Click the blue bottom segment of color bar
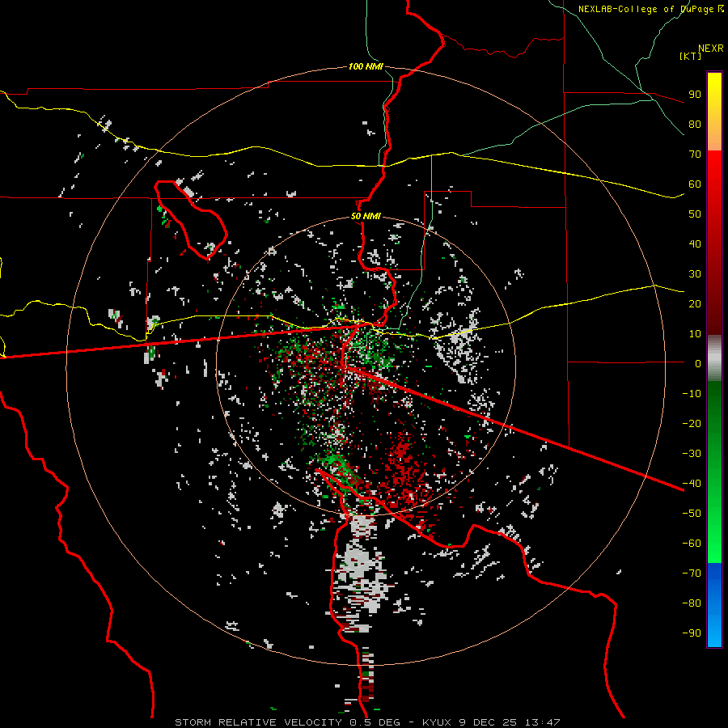Viewport: 728px width, 728px height. pyautogui.click(x=714, y=604)
